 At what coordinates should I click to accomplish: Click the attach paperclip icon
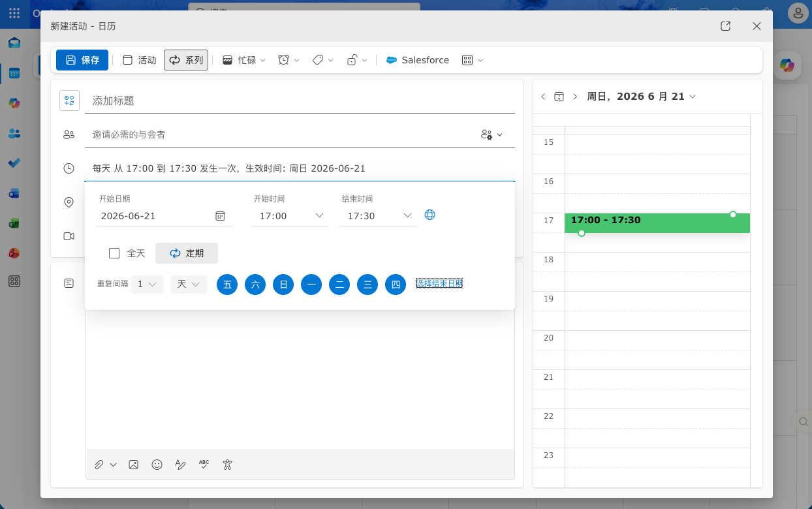pyautogui.click(x=99, y=465)
